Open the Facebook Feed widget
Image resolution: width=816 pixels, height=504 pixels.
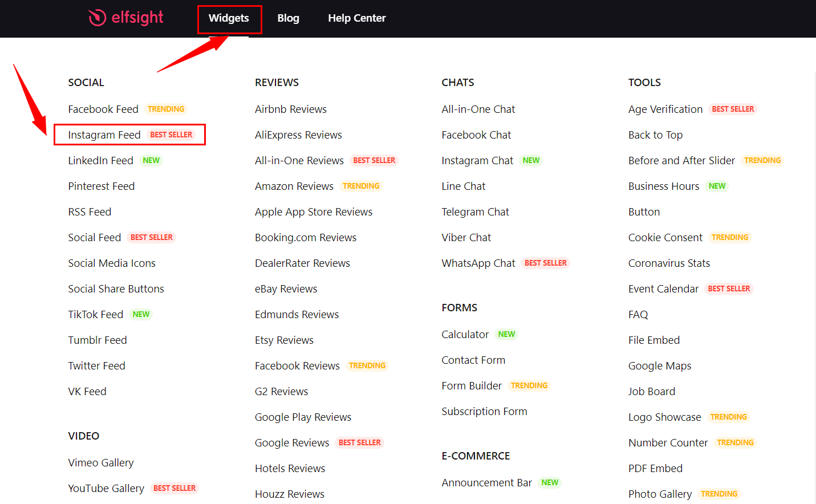pos(103,109)
